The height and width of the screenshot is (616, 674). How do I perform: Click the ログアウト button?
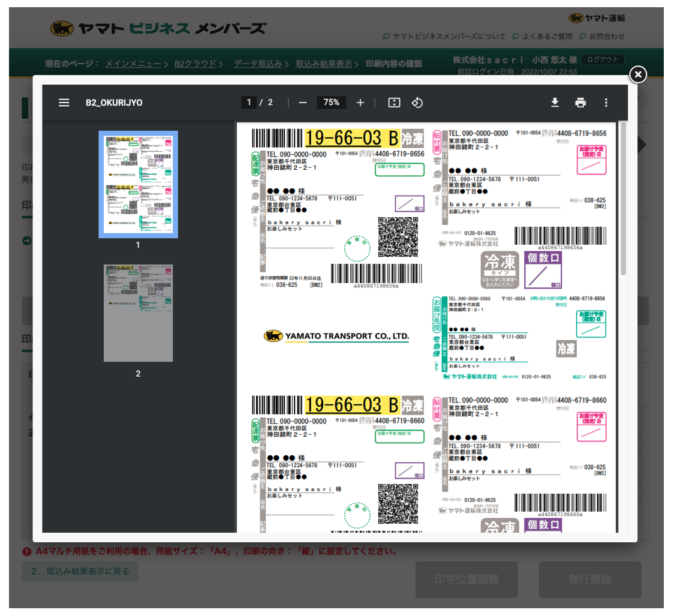pos(603,60)
